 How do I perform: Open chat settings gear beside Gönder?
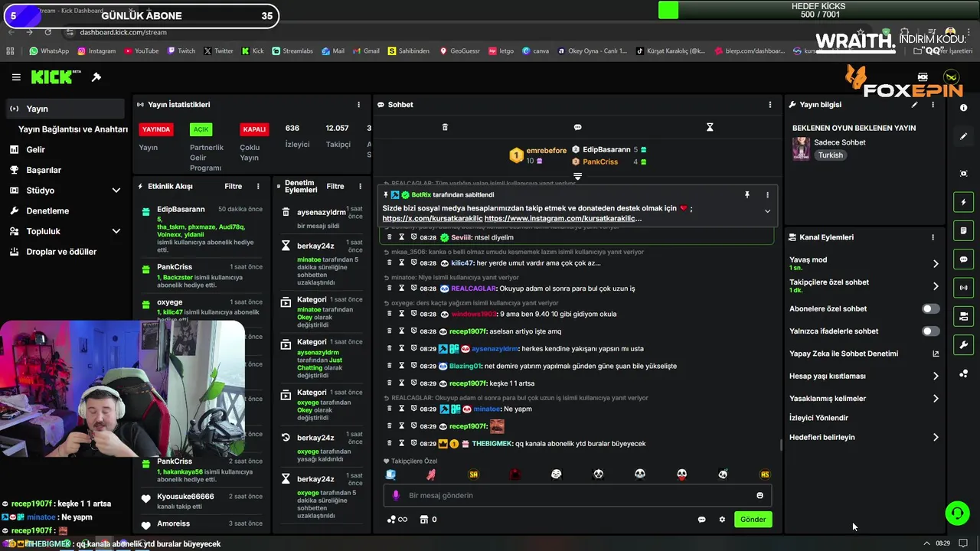pyautogui.click(x=722, y=520)
